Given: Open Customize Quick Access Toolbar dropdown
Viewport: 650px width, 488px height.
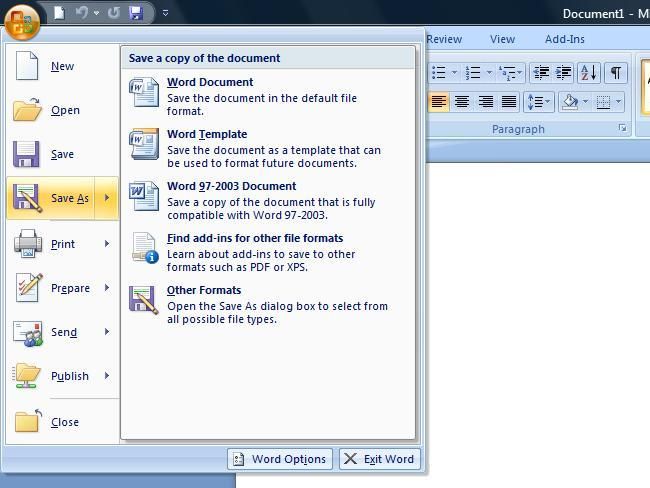Looking at the screenshot, I should click(165, 13).
